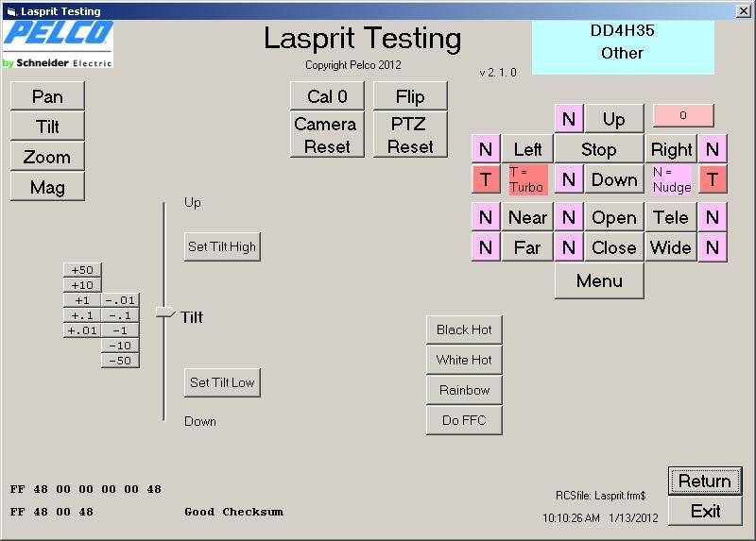Screen dimensions: 756x541
Task: Click the Up direction button
Action: (613, 119)
